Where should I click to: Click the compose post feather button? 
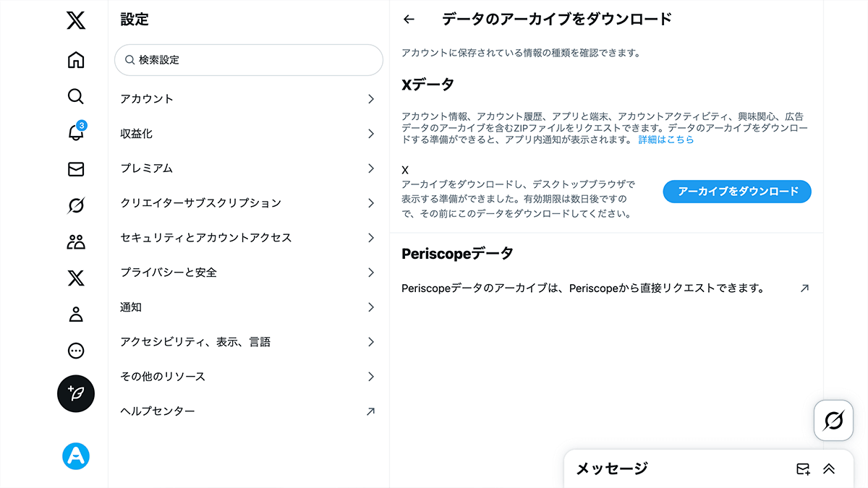(x=76, y=393)
